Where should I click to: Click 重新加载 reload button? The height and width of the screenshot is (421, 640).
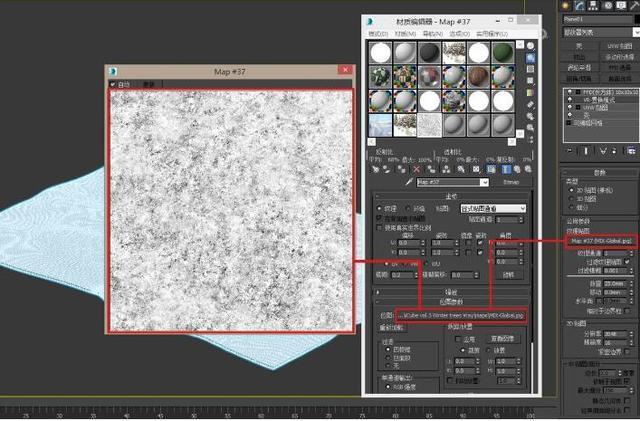tap(392, 327)
